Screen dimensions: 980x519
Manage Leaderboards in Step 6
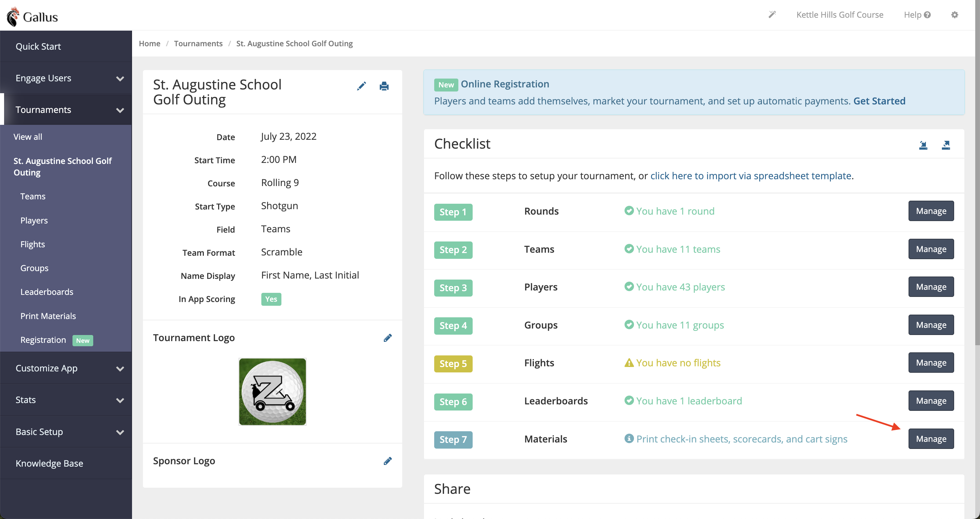(x=931, y=400)
